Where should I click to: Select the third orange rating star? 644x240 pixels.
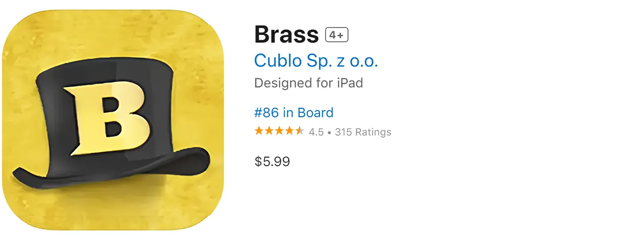(x=279, y=132)
